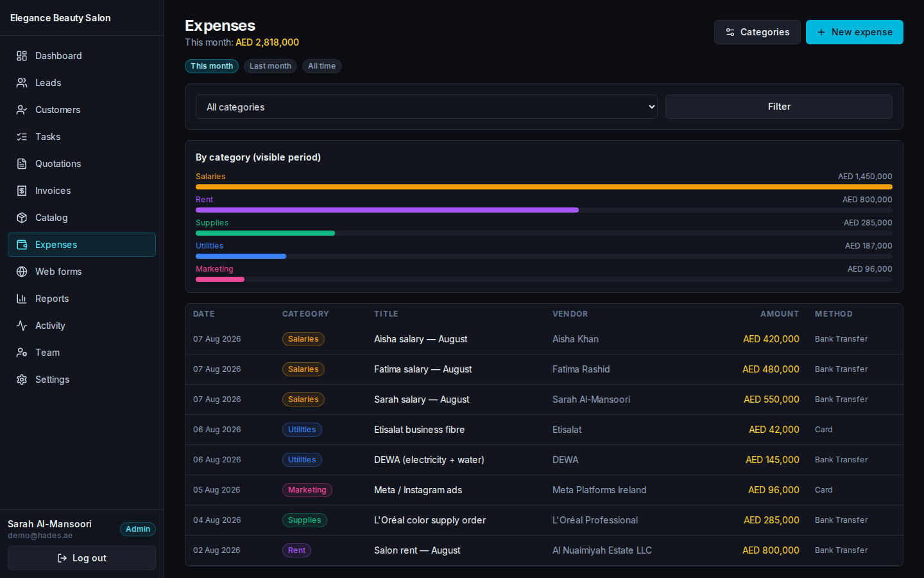The width and height of the screenshot is (924, 578).
Task: Expand the All categories dropdown
Action: [x=427, y=107]
